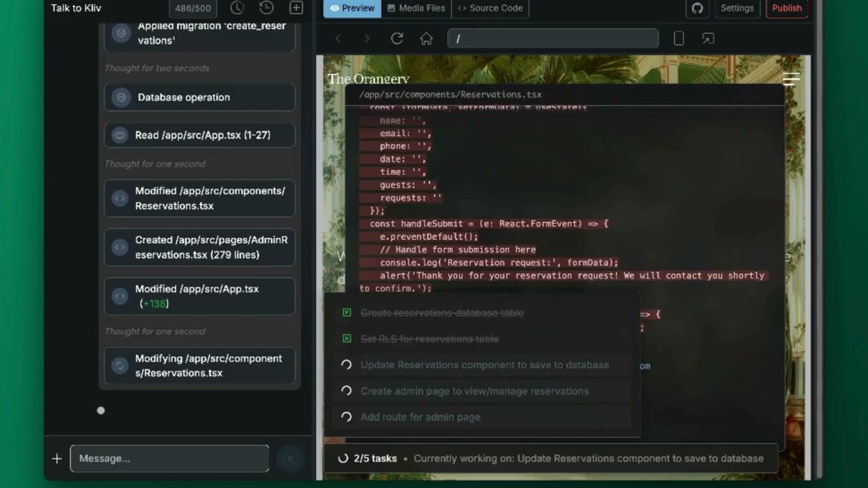Click spinner next to 2/5 tasks status

tap(343, 459)
